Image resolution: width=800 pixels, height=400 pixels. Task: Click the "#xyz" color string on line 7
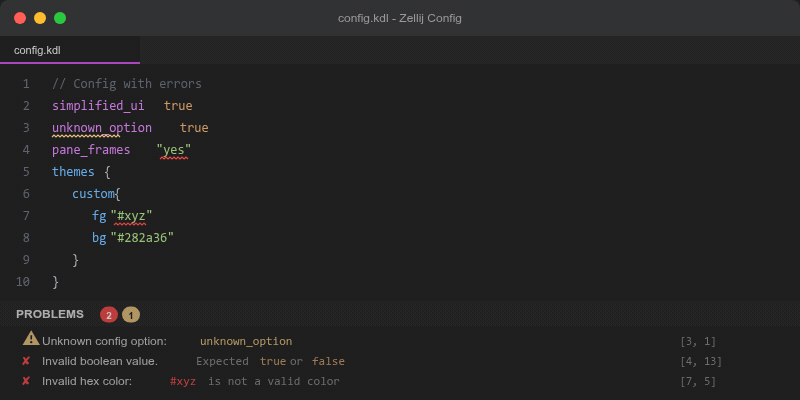(132, 216)
